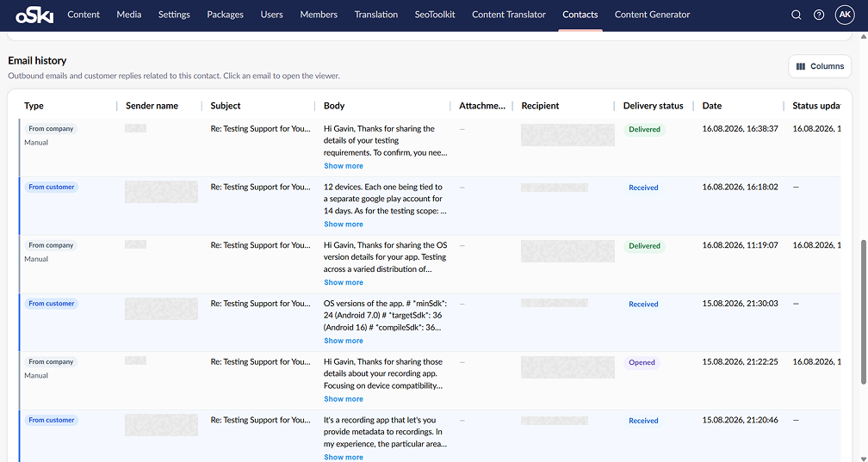
Task: Open the Settings section
Action: (x=174, y=15)
